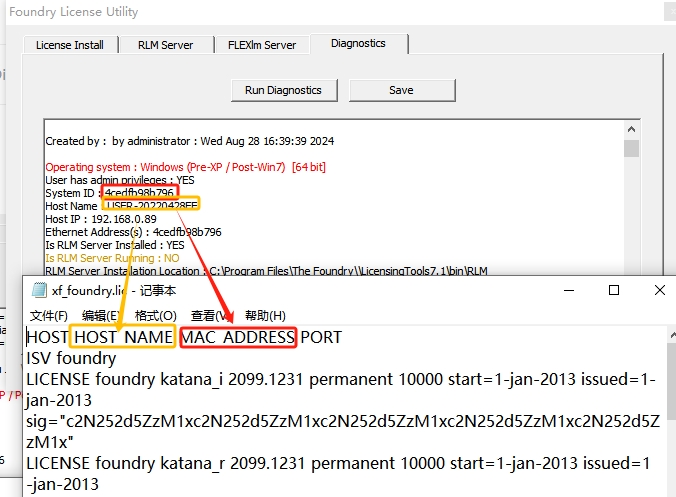Click the Run Diagnostics button
The width and height of the screenshot is (676, 497).
point(284,90)
